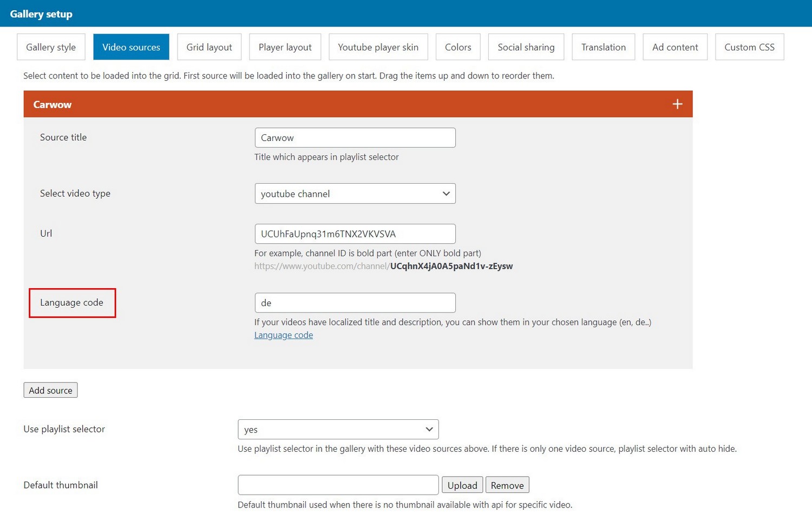Open the Gallery style tab

(x=51, y=47)
